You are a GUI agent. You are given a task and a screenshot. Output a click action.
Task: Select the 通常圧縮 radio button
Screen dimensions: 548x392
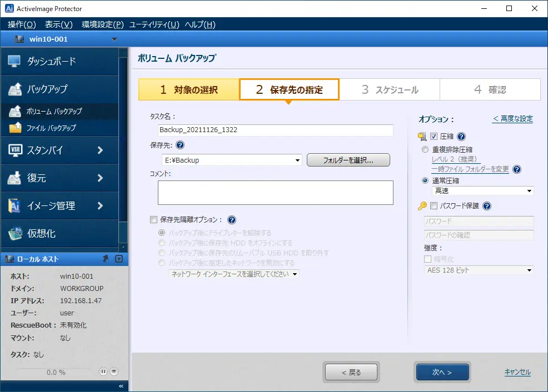point(425,180)
